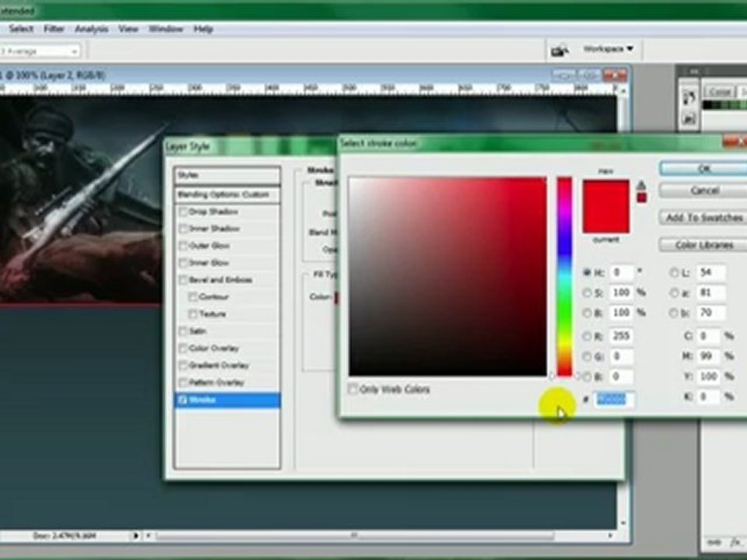Select the Lab b radio button
This screenshot has width=747, height=560.
674,313
